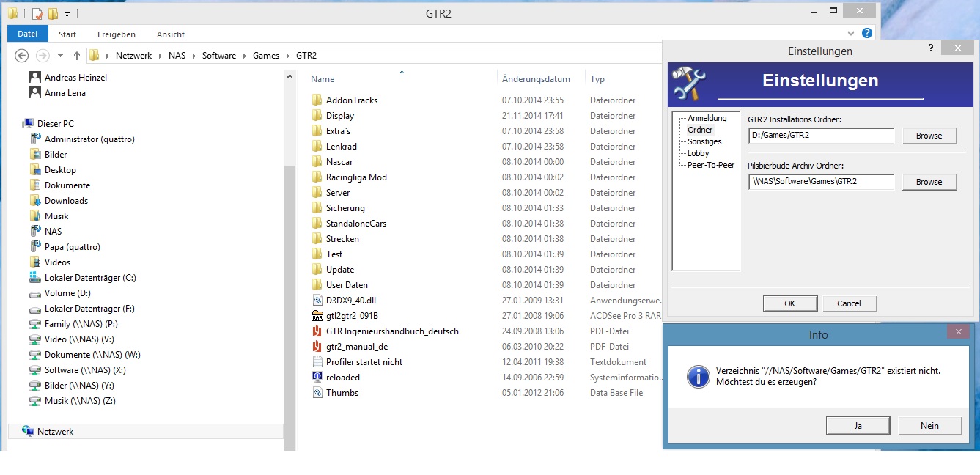Image resolution: width=980 pixels, height=475 pixels.
Task: Open the Datei menu tab
Action: tap(28, 34)
